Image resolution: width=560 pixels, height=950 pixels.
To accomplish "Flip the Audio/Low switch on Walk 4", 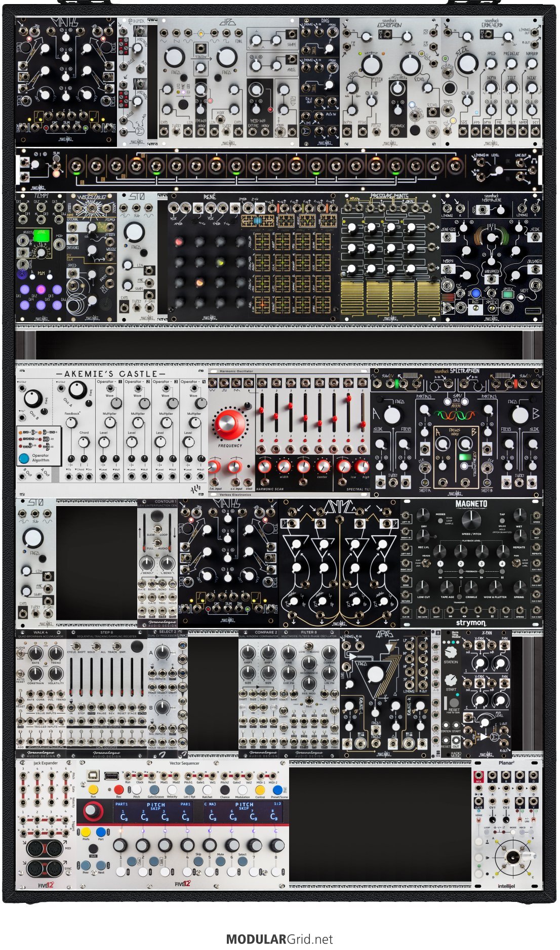I will 21,653.
